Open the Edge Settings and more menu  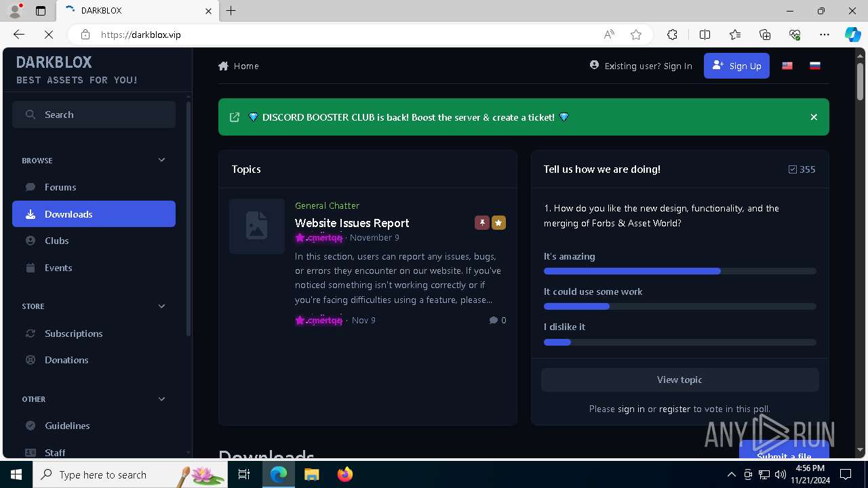(x=825, y=35)
